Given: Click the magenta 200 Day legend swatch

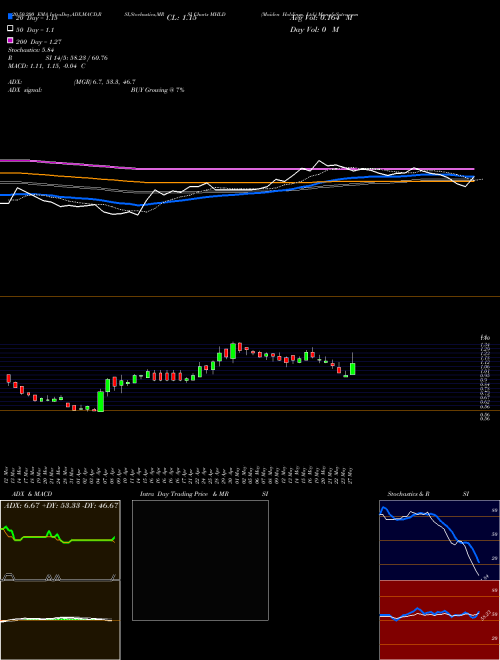Looking at the screenshot, I should (10, 40).
